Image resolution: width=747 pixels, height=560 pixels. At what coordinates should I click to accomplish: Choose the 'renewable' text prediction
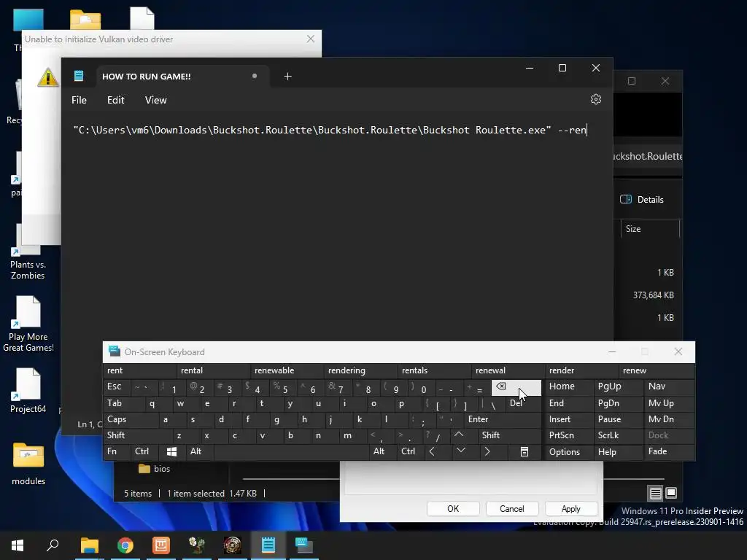(x=287, y=370)
